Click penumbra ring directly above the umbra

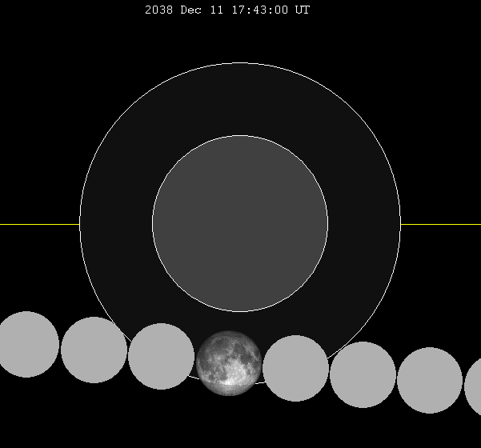(240, 99)
